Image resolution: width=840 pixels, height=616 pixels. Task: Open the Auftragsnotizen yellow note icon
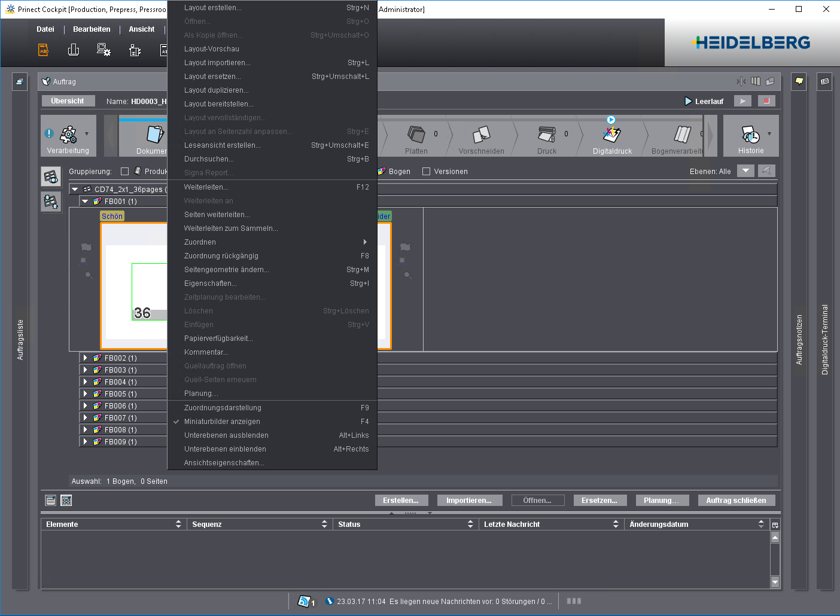799,81
